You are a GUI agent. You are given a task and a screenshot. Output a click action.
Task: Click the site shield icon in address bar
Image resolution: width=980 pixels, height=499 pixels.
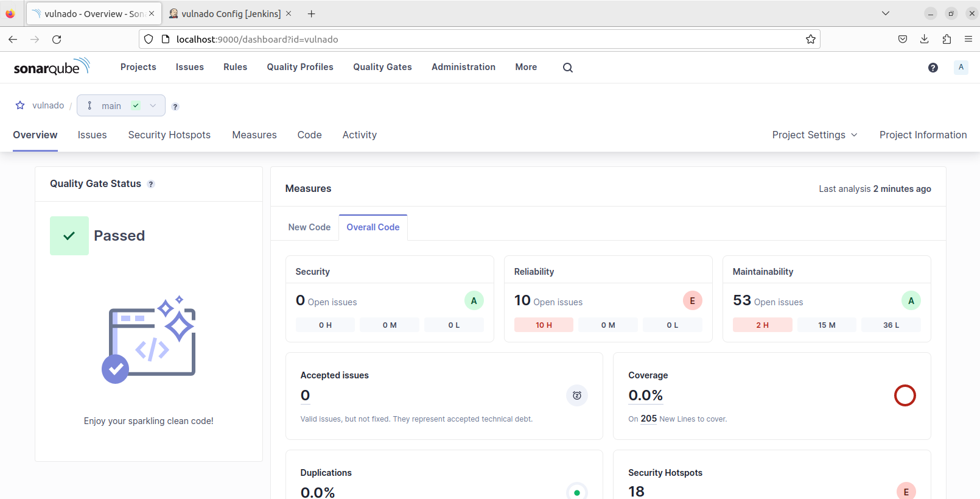pyautogui.click(x=149, y=40)
